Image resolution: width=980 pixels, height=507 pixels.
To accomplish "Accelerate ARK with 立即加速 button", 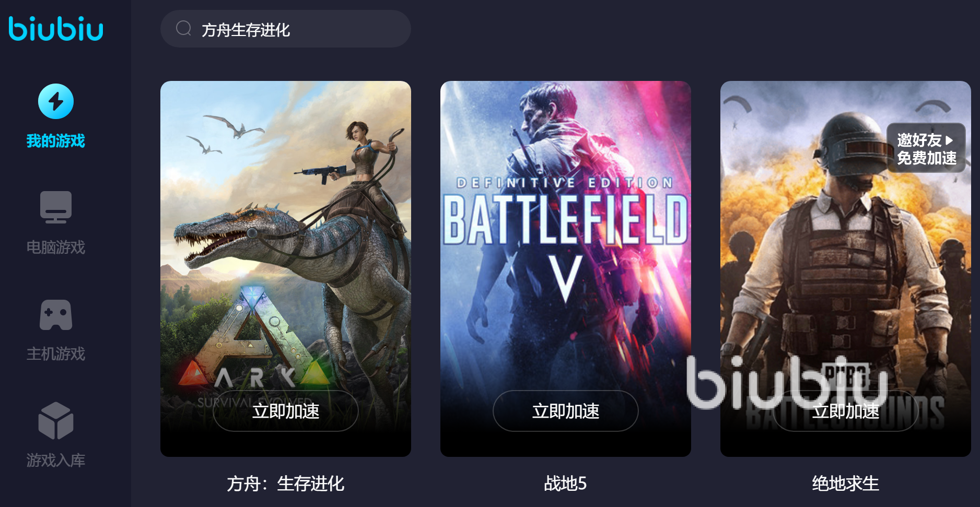I will [286, 411].
